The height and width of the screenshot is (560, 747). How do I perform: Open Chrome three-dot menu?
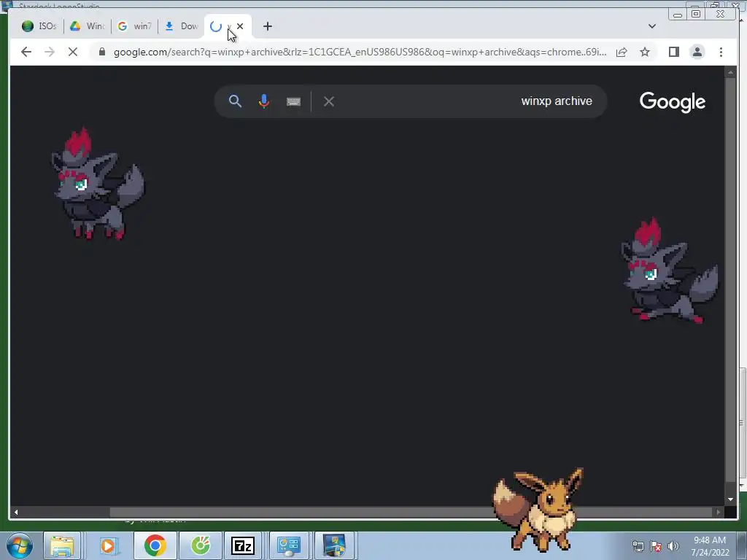tap(721, 52)
